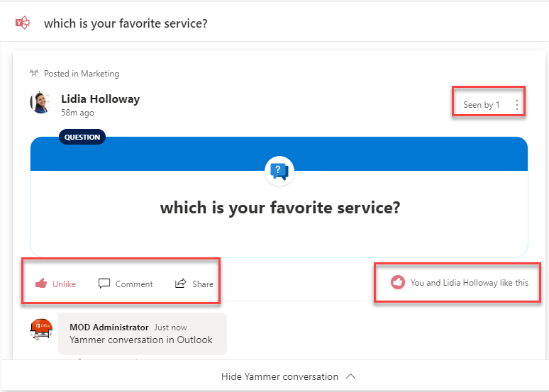This screenshot has width=549, height=392.
Task: Click the Comment speech bubble icon
Action: [104, 284]
